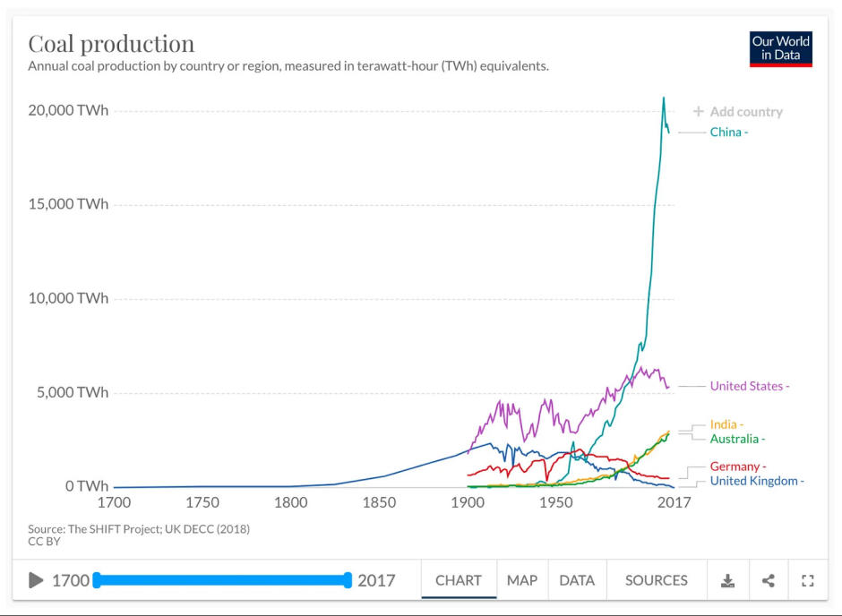Click the left handle of the year slider
Image resolution: width=842 pixels, height=616 pixels.
(x=97, y=580)
